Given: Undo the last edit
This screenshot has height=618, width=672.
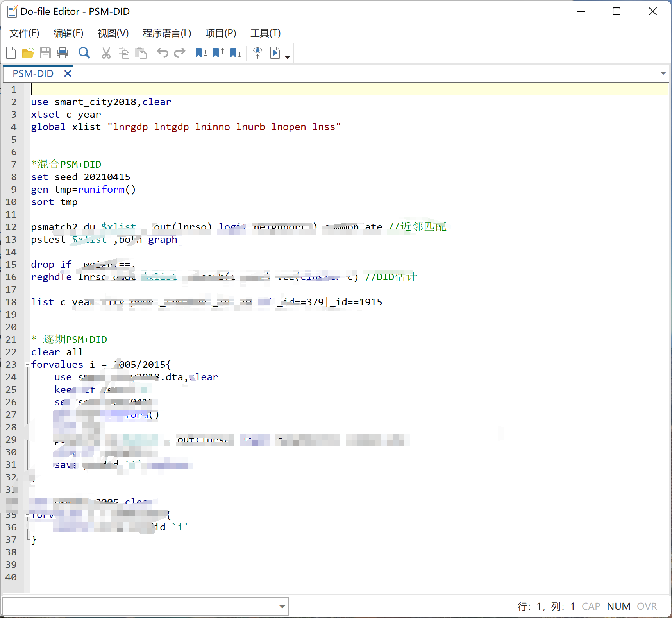Looking at the screenshot, I should pos(163,53).
